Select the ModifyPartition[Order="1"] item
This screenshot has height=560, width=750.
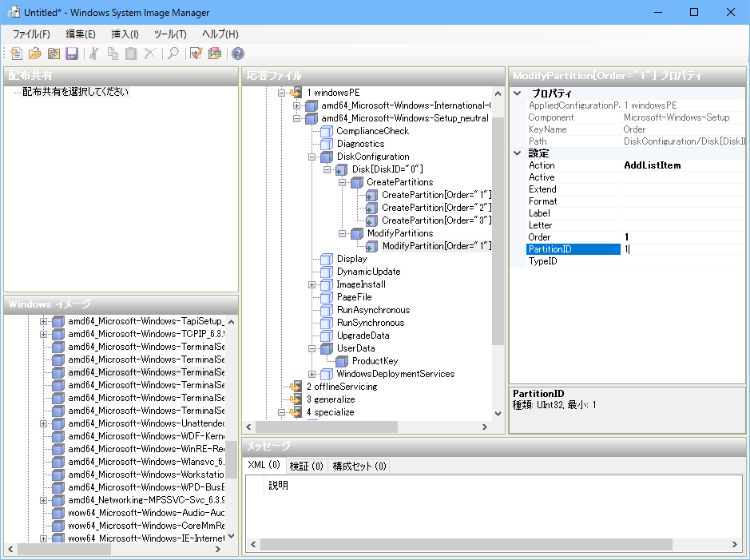click(x=436, y=246)
